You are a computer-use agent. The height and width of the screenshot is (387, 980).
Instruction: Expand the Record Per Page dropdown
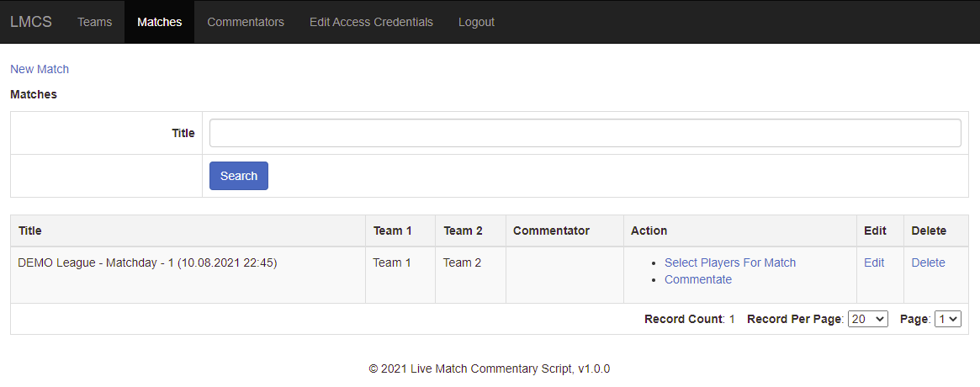tap(867, 319)
